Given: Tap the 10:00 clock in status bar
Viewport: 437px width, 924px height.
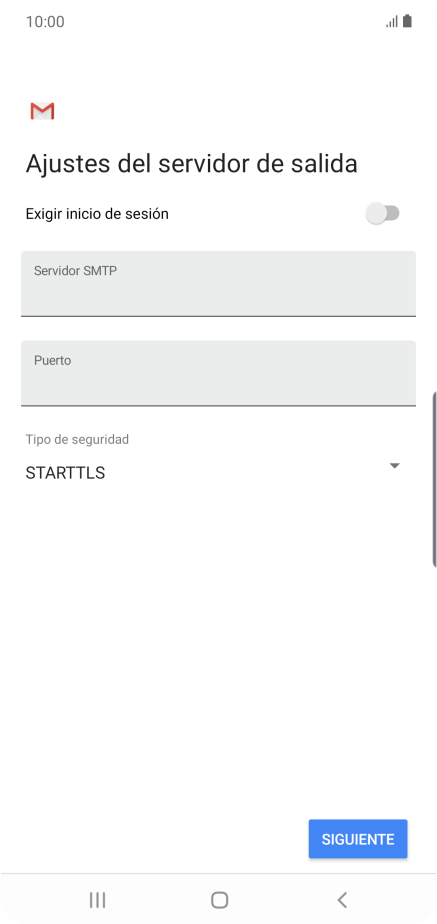Looking at the screenshot, I should click(45, 22).
